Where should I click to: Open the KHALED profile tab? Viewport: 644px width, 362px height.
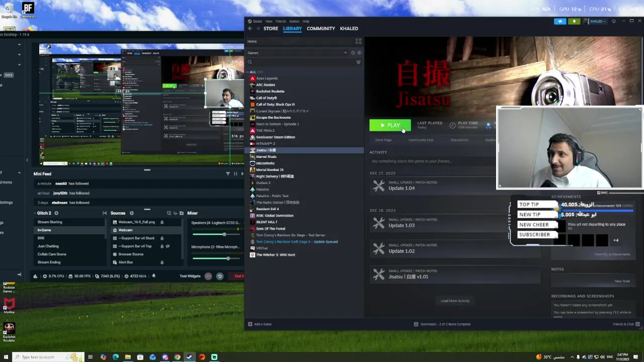point(349,29)
